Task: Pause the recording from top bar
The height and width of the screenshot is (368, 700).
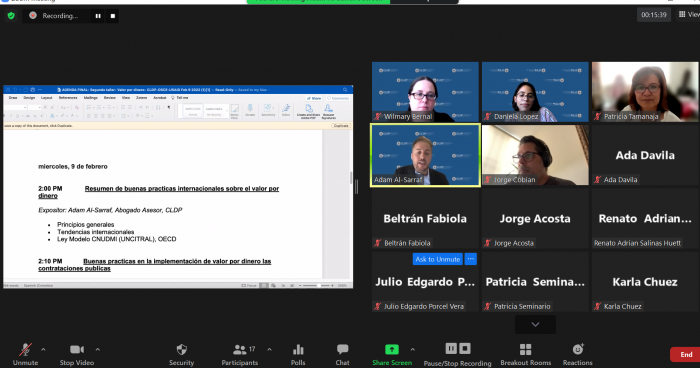Action: (x=98, y=16)
